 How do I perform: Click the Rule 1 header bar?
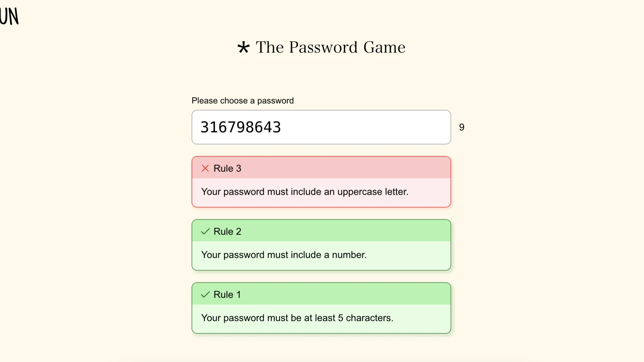point(321,294)
